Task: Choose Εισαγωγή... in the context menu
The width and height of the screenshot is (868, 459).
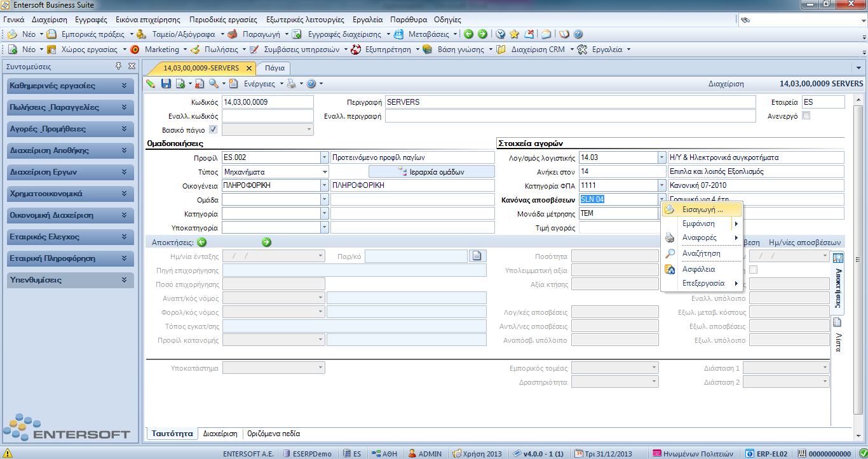Action: [x=702, y=209]
